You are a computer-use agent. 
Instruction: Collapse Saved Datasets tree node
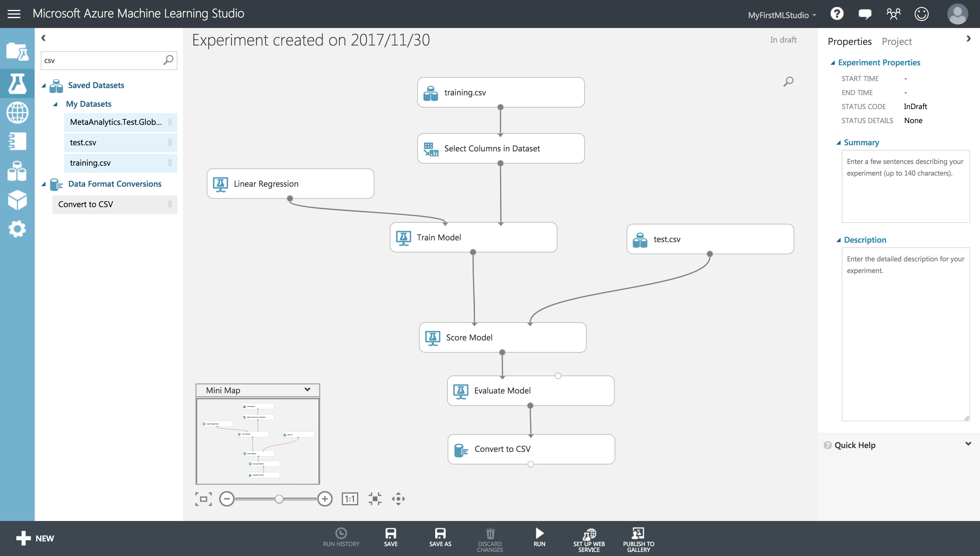click(43, 85)
